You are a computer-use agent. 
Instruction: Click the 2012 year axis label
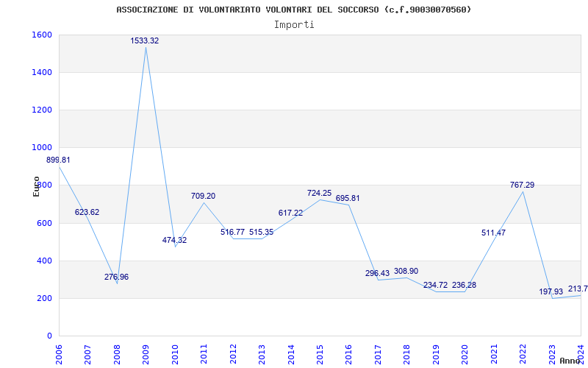coord(233,354)
